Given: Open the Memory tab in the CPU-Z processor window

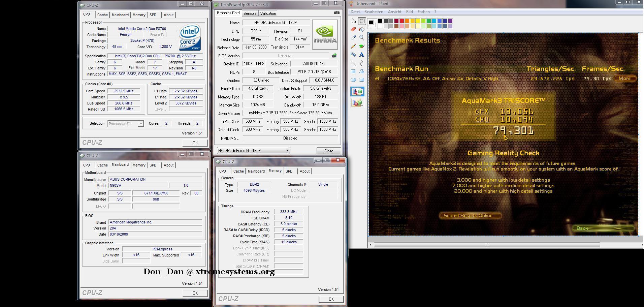Looking at the screenshot, I should (x=139, y=15).
